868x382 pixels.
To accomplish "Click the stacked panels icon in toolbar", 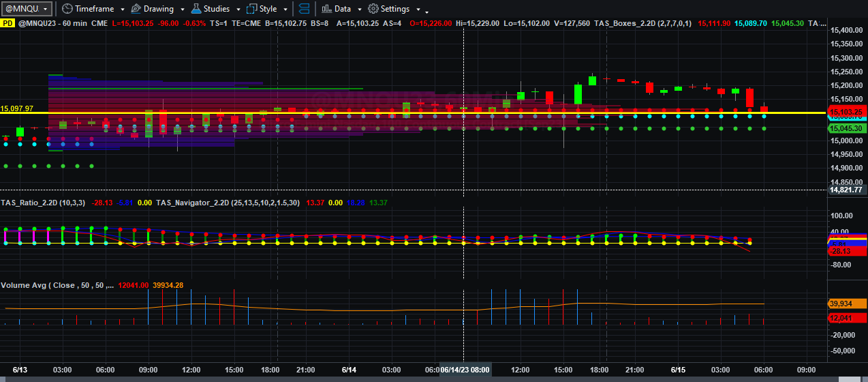I will tap(304, 9).
